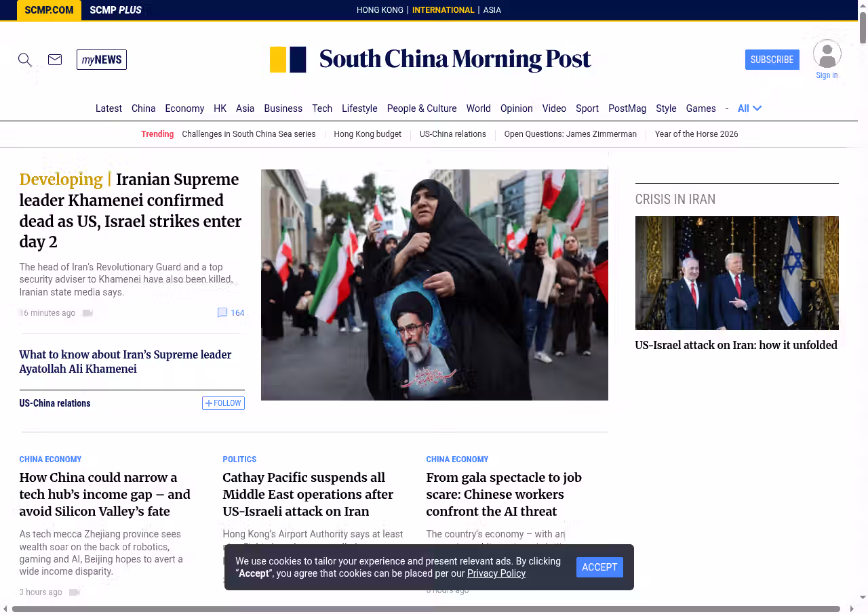The width and height of the screenshot is (868, 614).
Task: Switch to the Hong Kong edition
Action: click(380, 10)
